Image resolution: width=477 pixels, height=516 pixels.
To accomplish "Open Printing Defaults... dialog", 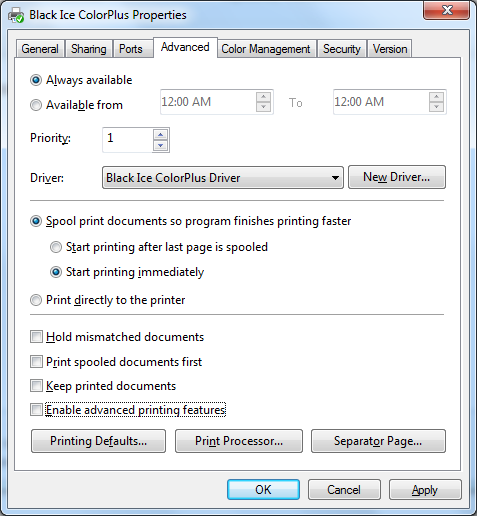I will click(x=98, y=441).
